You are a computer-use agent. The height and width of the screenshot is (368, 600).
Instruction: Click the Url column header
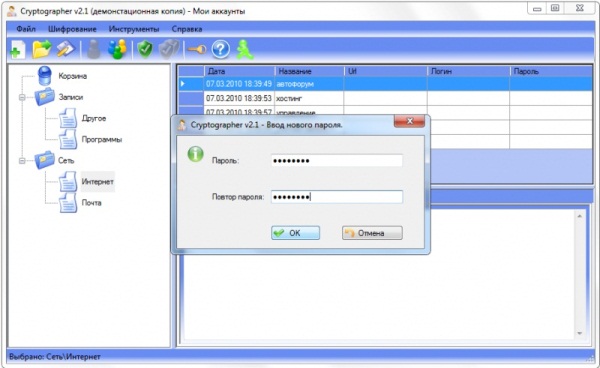coord(385,71)
